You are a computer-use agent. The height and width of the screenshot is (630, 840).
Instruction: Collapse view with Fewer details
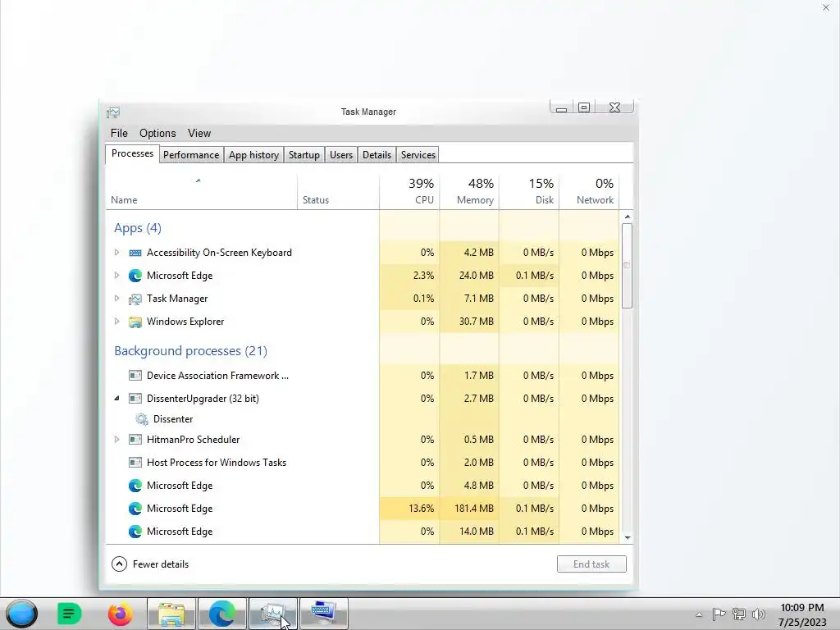[150, 564]
